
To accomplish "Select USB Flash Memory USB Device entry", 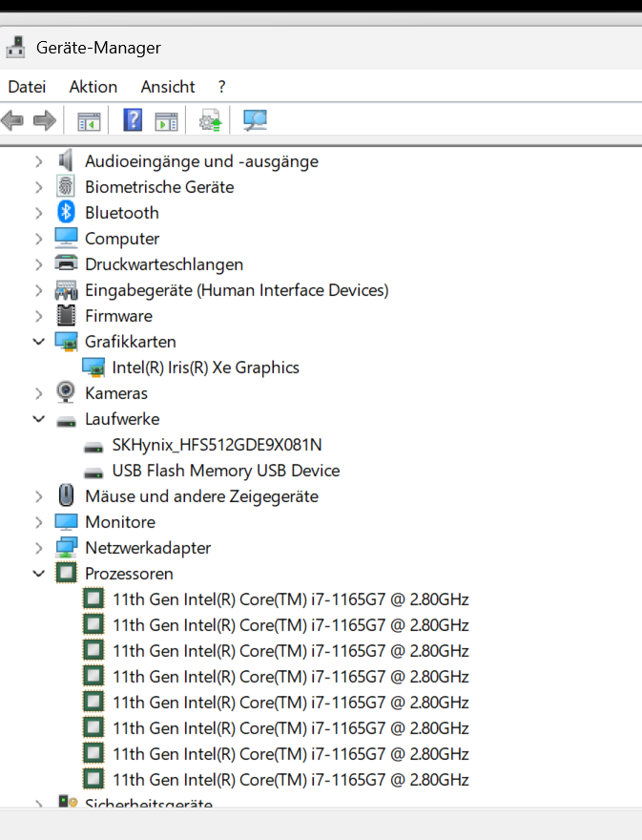I will [x=226, y=471].
